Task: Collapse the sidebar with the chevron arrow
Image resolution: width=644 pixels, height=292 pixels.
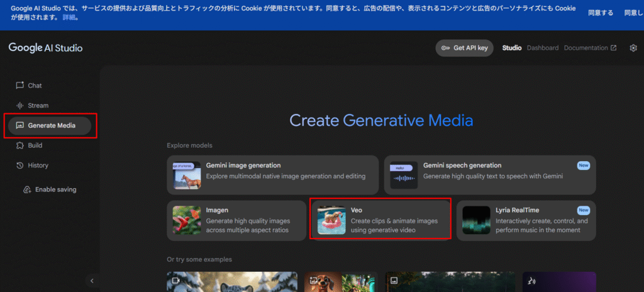Action: tap(92, 281)
